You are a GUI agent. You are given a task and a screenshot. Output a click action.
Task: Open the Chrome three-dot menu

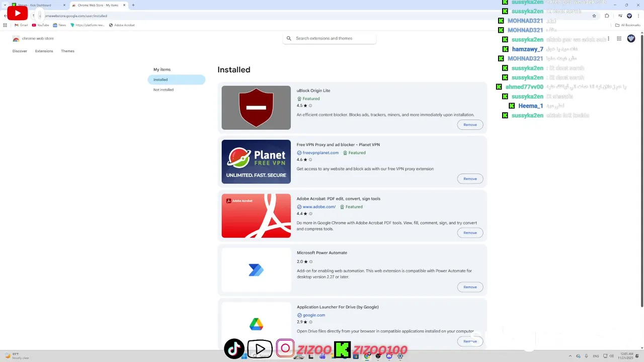(638, 16)
